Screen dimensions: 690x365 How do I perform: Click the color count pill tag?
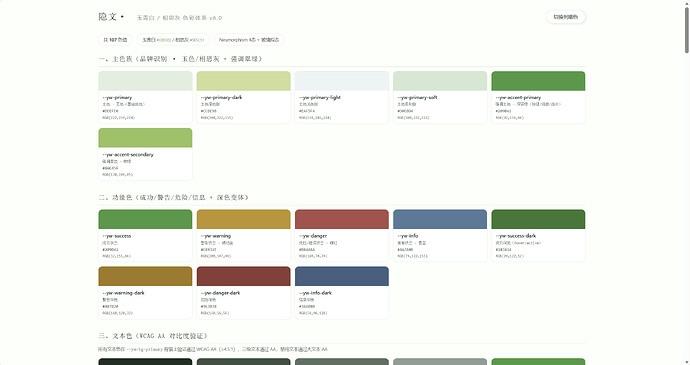point(115,40)
